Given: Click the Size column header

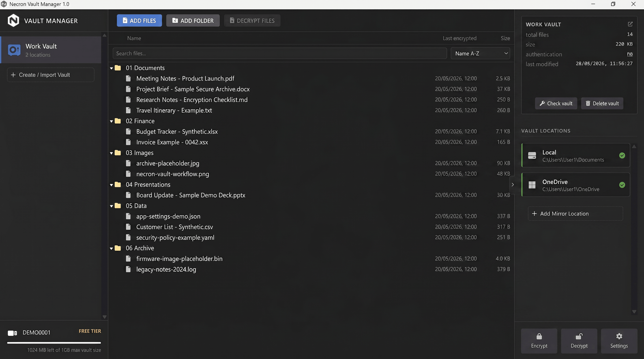Looking at the screenshot, I should pyautogui.click(x=505, y=38).
